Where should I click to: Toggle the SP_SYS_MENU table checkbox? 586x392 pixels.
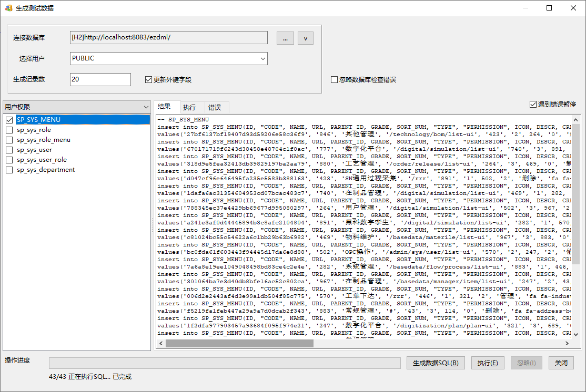pyautogui.click(x=9, y=120)
